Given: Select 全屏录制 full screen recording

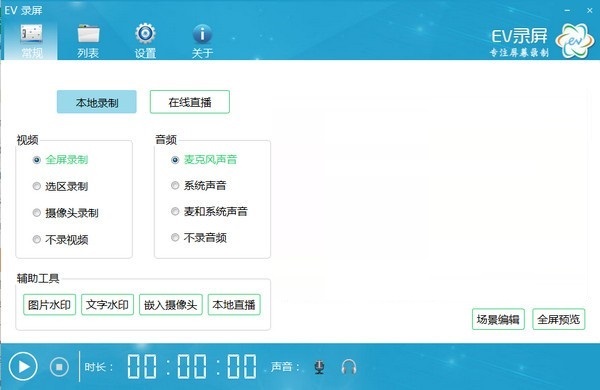Looking at the screenshot, I should (60, 160).
